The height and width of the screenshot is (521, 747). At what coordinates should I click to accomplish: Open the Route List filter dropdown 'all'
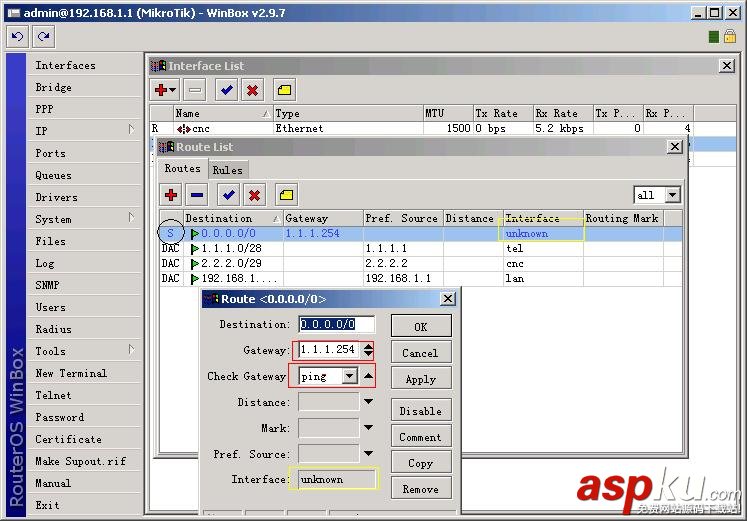pos(672,195)
